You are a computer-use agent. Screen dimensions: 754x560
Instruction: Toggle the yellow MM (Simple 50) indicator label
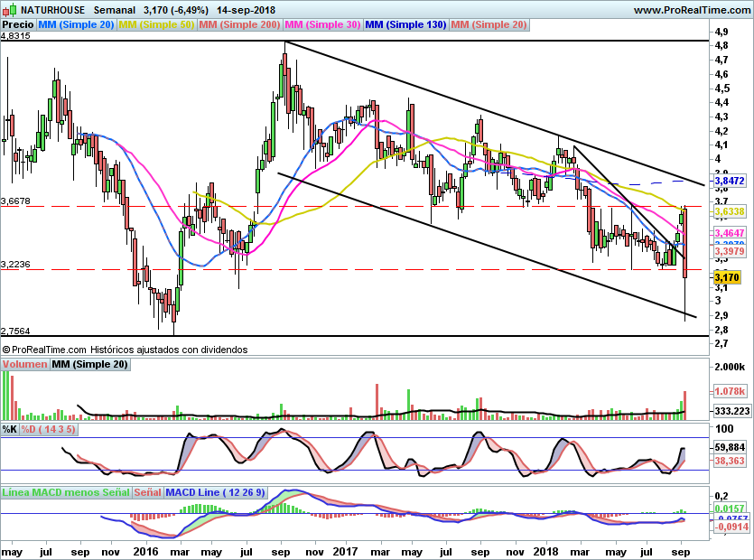pos(157,25)
